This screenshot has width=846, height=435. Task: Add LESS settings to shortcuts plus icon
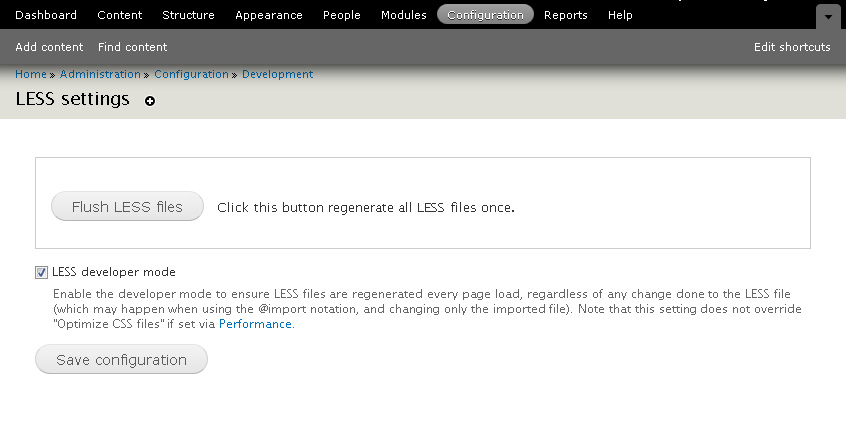tap(150, 101)
